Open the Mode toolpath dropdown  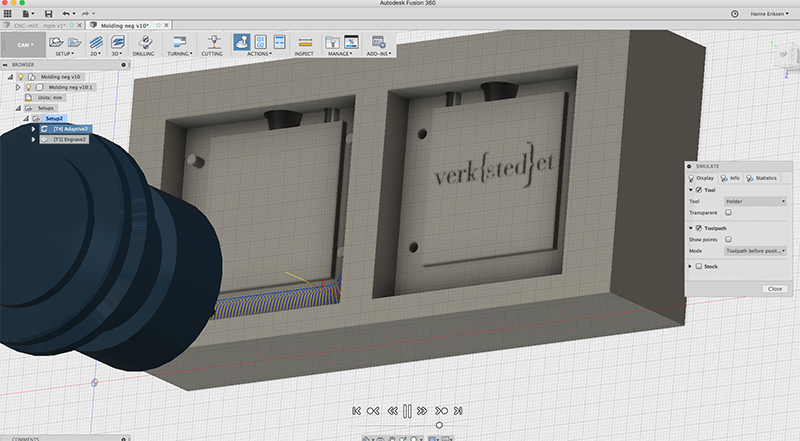click(x=756, y=251)
